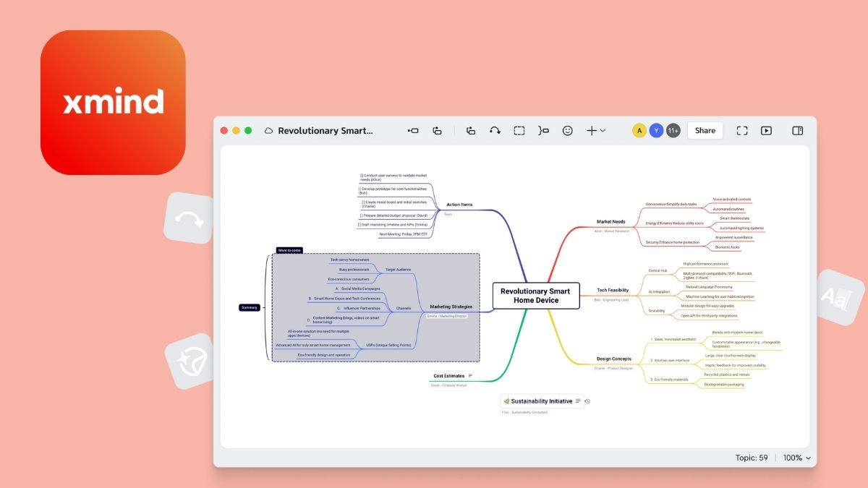Select Social Media Campaigns topic
This screenshot has width=868, height=488.
pyautogui.click(x=358, y=288)
